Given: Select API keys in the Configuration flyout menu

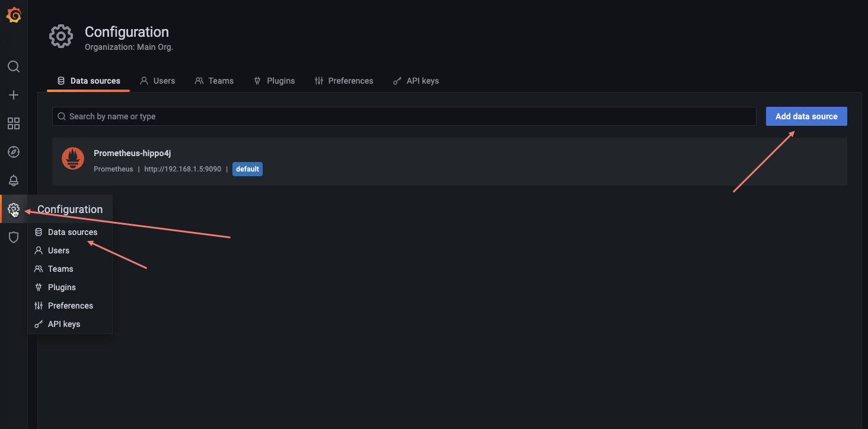Looking at the screenshot, I should coord(64,324).
